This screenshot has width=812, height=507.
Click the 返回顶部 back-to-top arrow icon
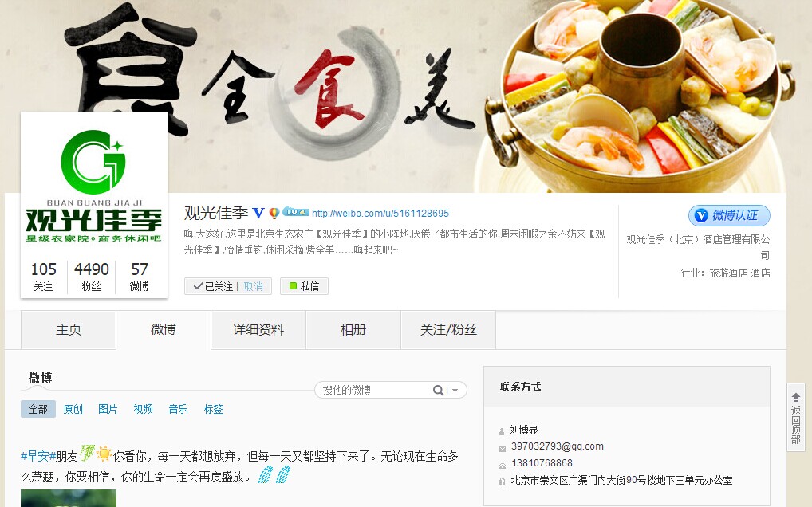[796, 397]
